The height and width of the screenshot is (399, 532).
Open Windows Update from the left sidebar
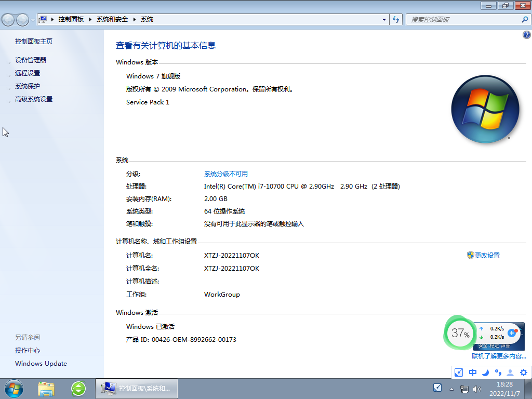pos(41,363)
